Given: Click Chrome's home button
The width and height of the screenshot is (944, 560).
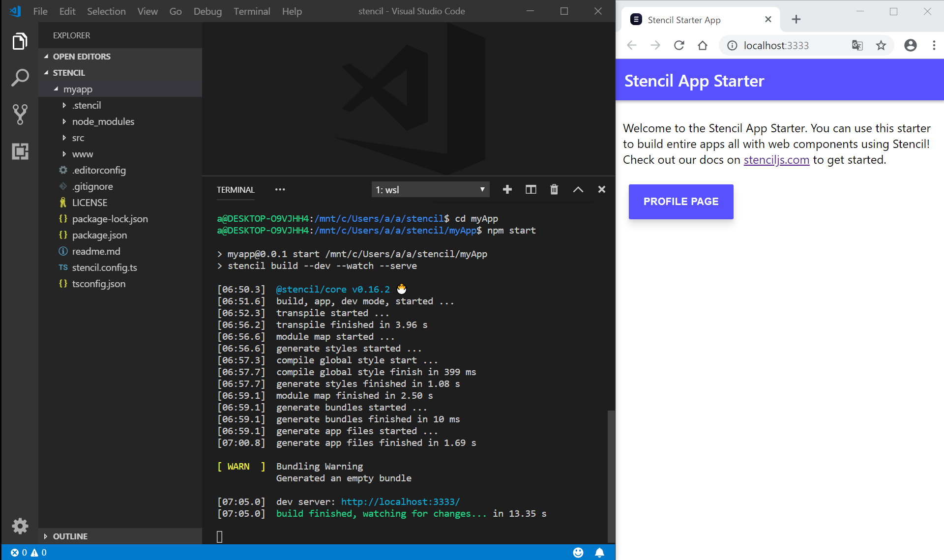Looking at the screenshot, I should click(703, 45).
